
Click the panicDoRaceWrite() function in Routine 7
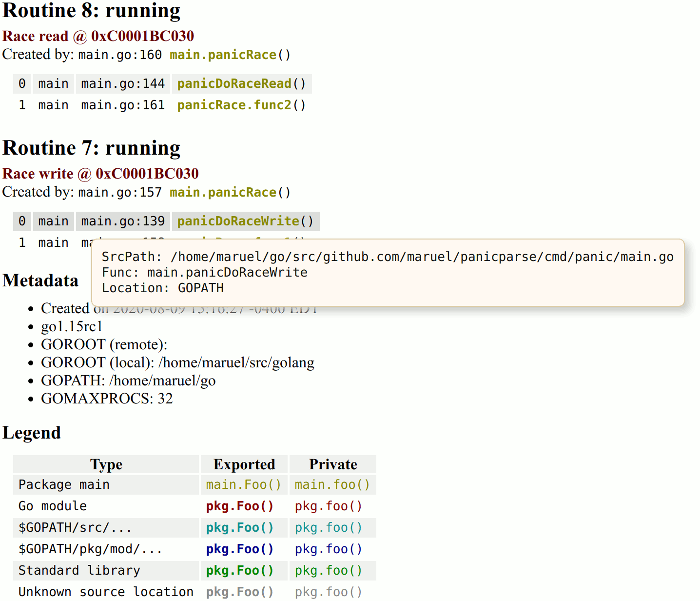(245, 221)
